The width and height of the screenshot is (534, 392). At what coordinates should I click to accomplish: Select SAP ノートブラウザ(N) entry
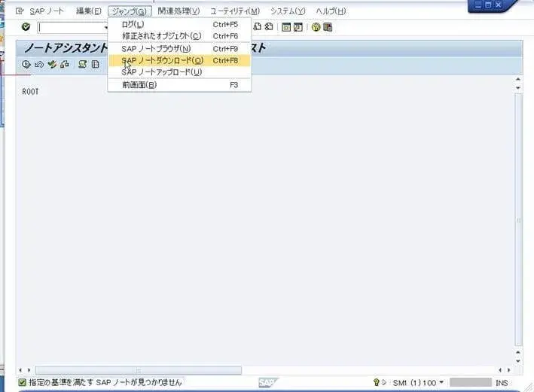click(179, 49)
